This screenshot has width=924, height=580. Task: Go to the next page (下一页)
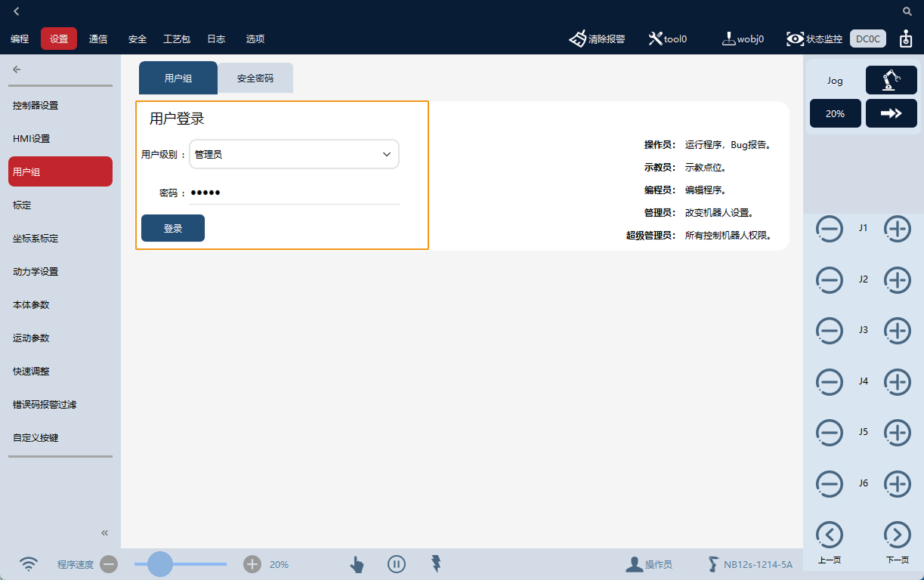[x=898, y=535]
